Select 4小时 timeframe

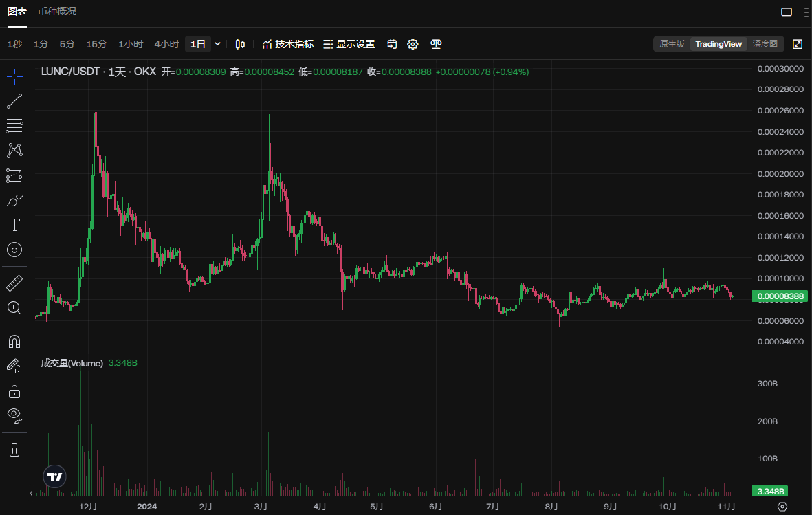point(166,44)
